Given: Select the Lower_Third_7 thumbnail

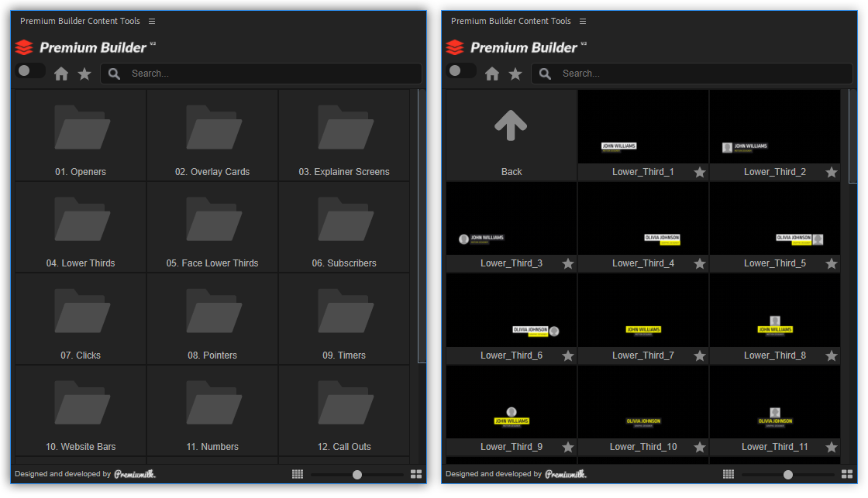Looking at the screenshot, I should coord(643,311).
